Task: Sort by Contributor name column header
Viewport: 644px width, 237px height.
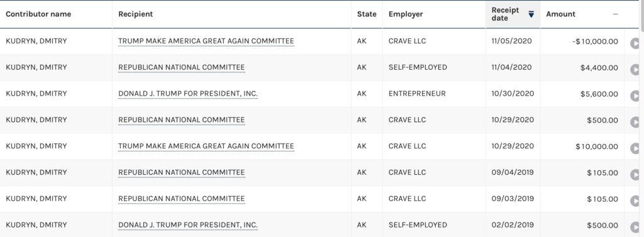Action: point(38,14)
